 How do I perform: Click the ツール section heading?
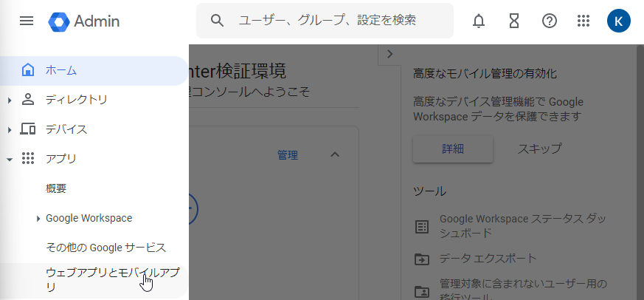(429, 191)
